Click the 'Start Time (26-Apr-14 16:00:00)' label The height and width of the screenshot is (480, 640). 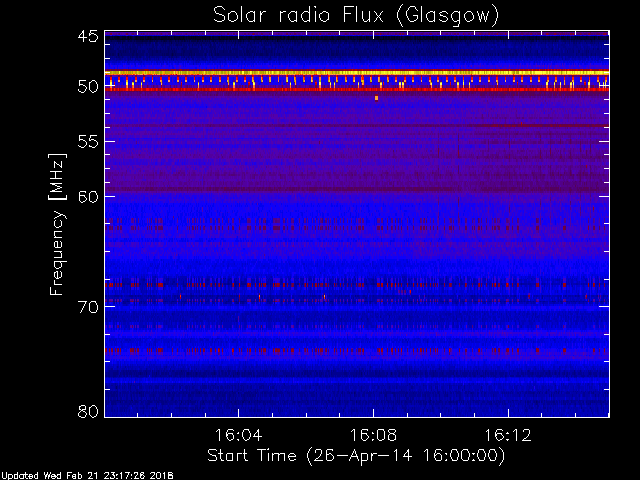coord(356,456)
